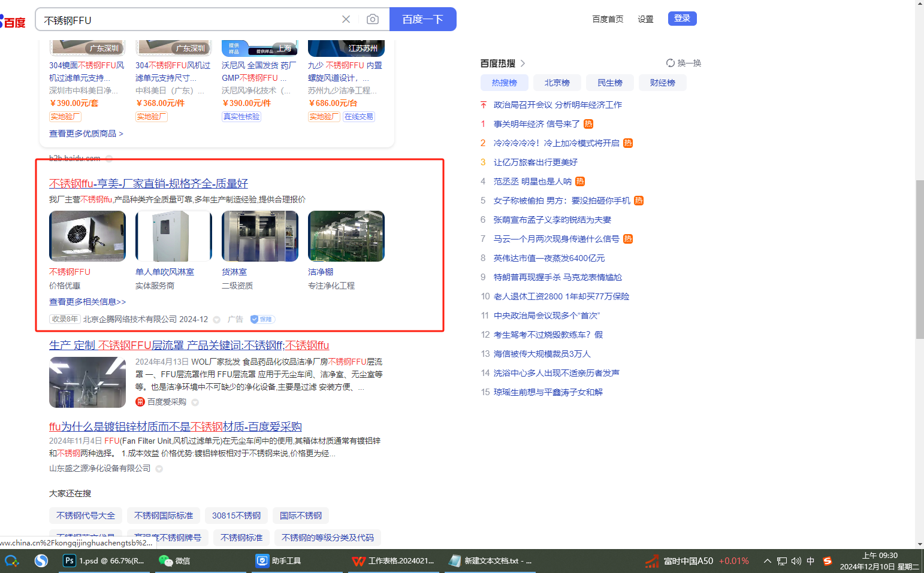The width and height of the screenshot is (924, 573).
Task: Click in the search field containing 不锈钢FFU
Action: (188, 20)
